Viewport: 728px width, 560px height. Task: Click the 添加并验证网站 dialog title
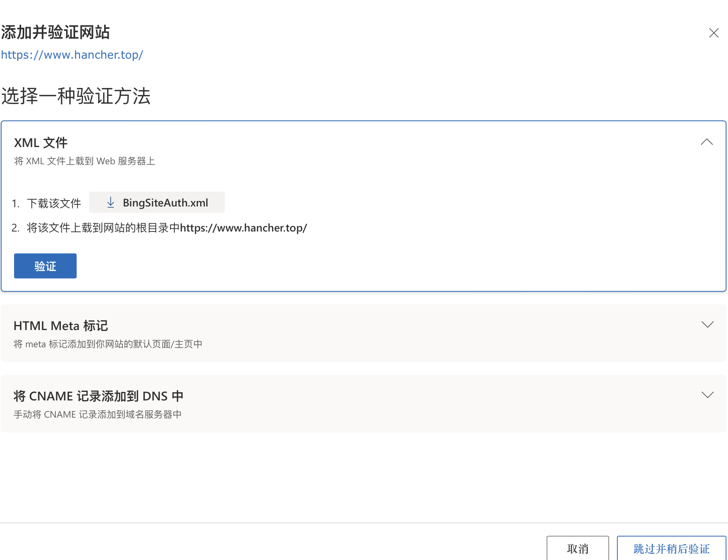click(56, 32)
